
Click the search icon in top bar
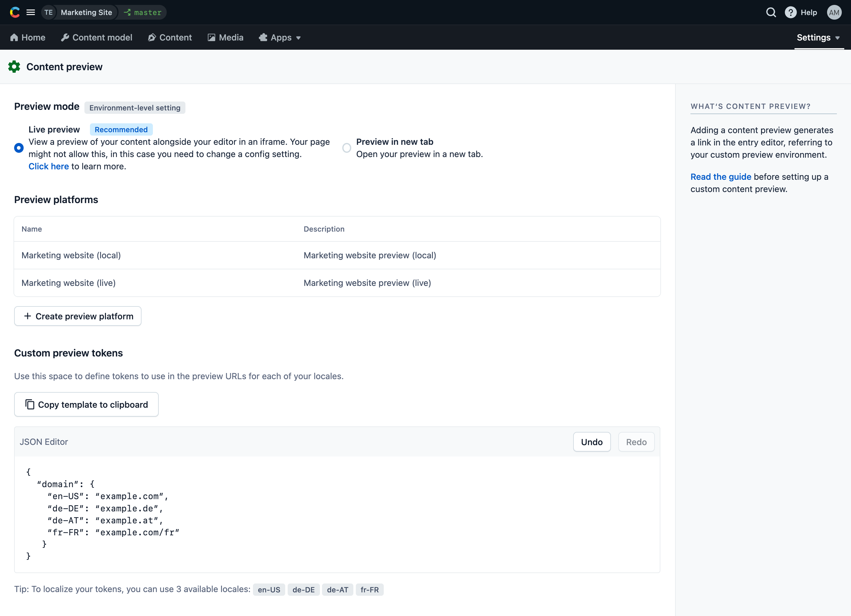(x=772, y=12)
